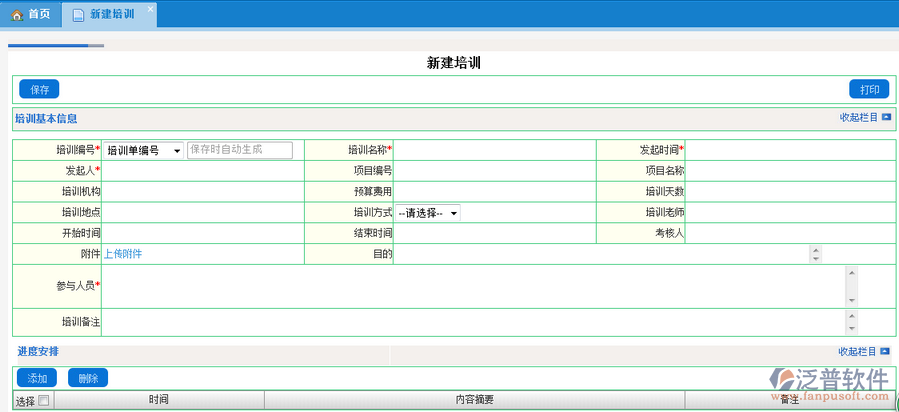899x412 pixels.
Task: Click up arrow in 培训备注 scrollbar
Action: [851, 316]
